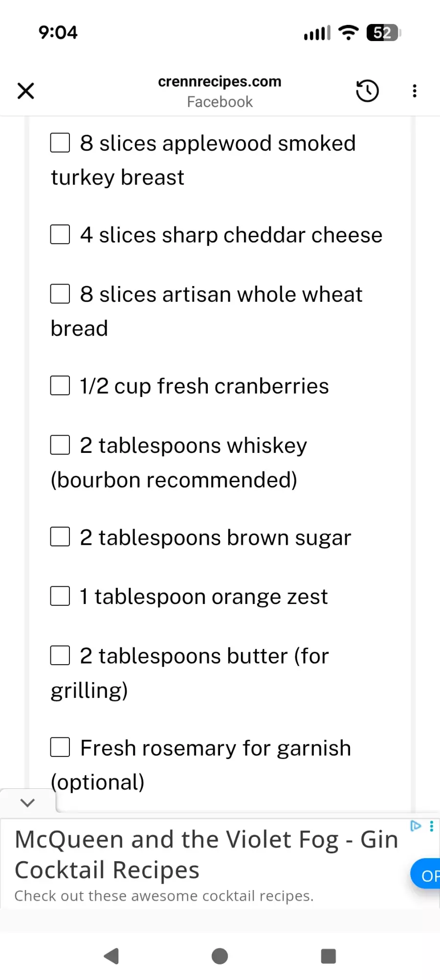Tap the recent apps square button
The image size is (440, 980).
[x=328, y=956]
